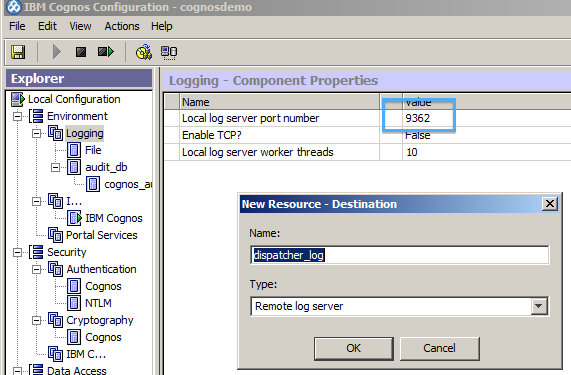Viewport: 571px width, 375px height.
Task: Click the File destination icon
Action: tap(74, 150)
